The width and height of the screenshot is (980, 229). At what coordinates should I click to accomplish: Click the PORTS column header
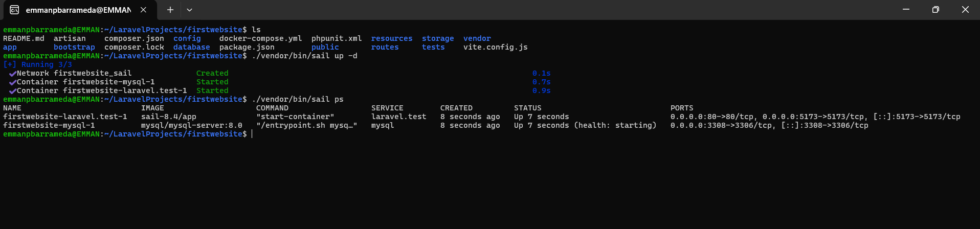[682, 108]
